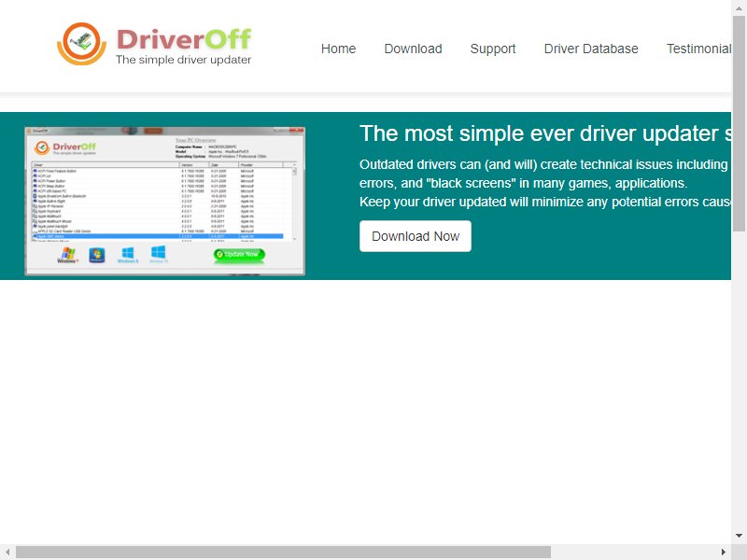This screenshot has height=560, width=747.
Task: Click the DriverOff brand name text
Action: tap(184, 39)
